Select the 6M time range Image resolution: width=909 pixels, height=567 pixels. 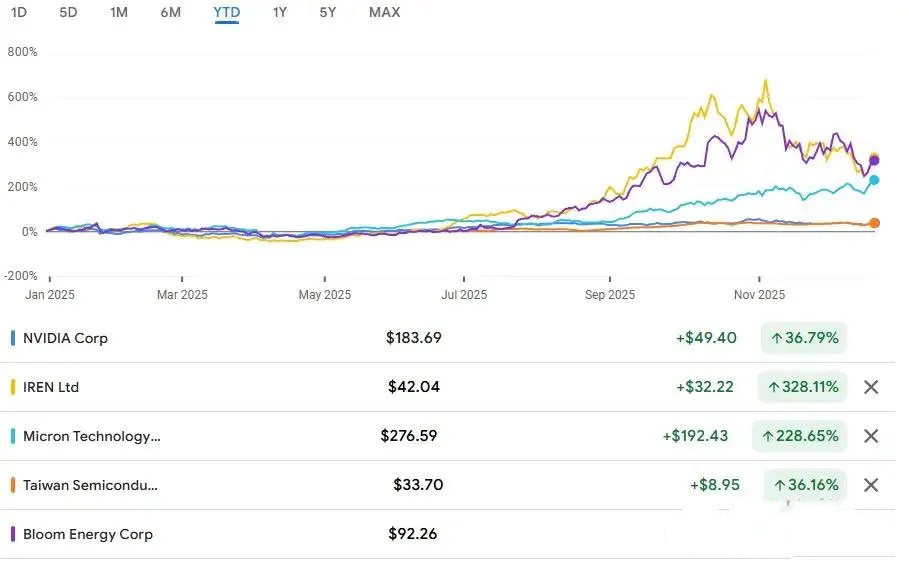(171, 12)
